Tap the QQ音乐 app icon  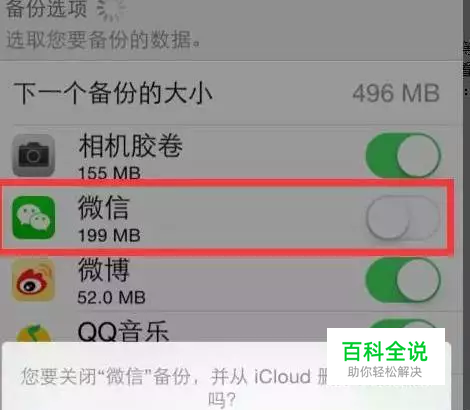[33, 333]
